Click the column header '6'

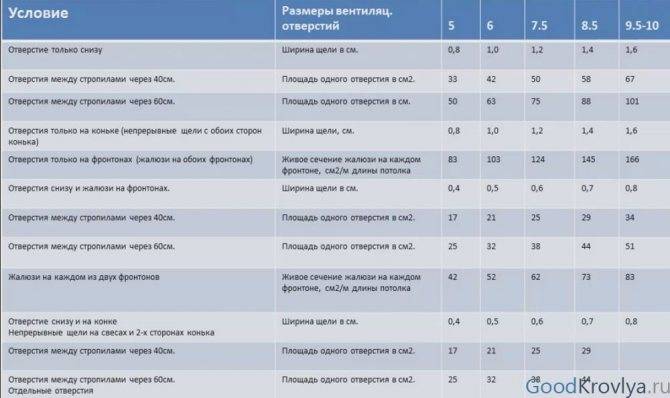pos(490,26)
